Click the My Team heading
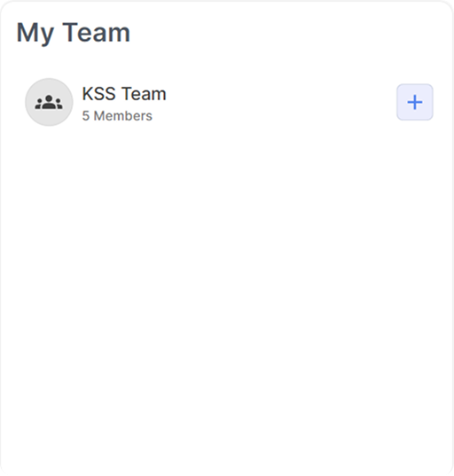This screenshot has width=454, height=476. pos(74,33)
